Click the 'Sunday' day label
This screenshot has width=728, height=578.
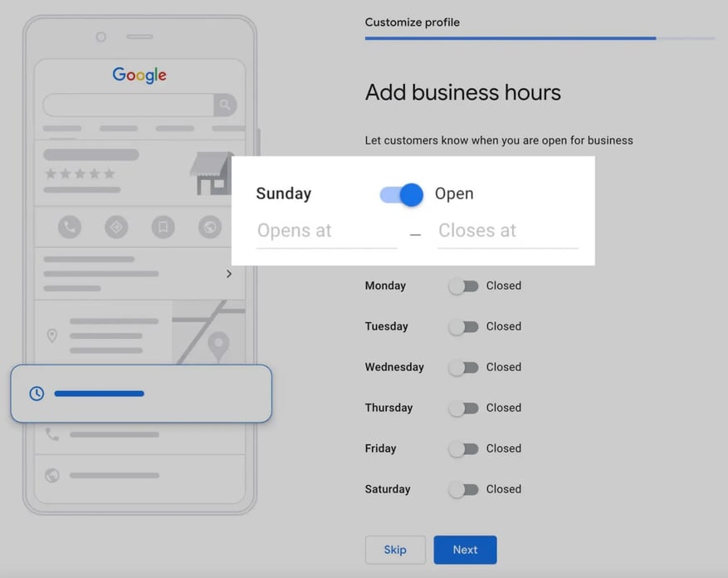284,193
